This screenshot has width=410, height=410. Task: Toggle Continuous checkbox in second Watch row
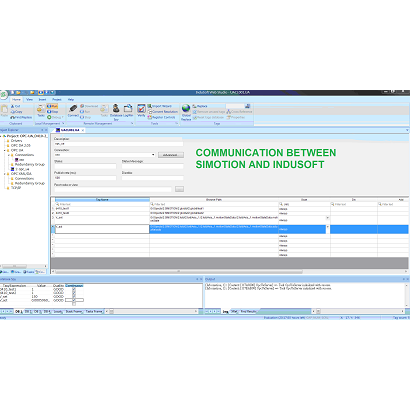click(74, 293)
